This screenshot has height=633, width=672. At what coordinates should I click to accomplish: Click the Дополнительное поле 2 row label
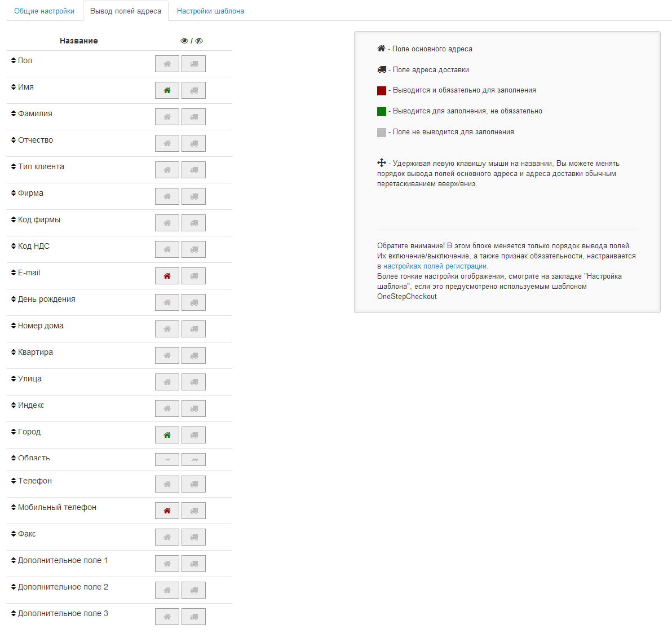tap(63, 587)
